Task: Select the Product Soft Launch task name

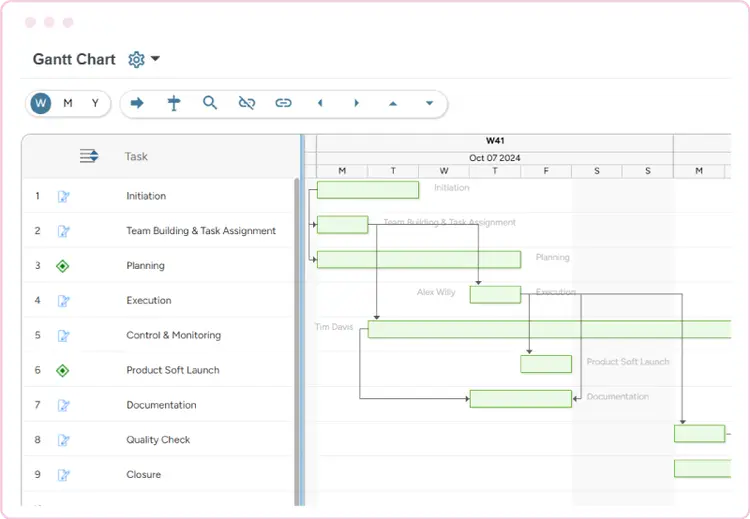Action: [x=173, y=370]
